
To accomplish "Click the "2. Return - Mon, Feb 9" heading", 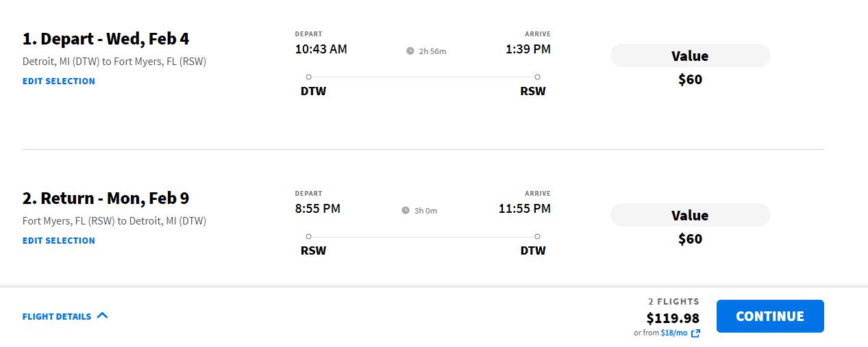I will (x=106, y=198).
